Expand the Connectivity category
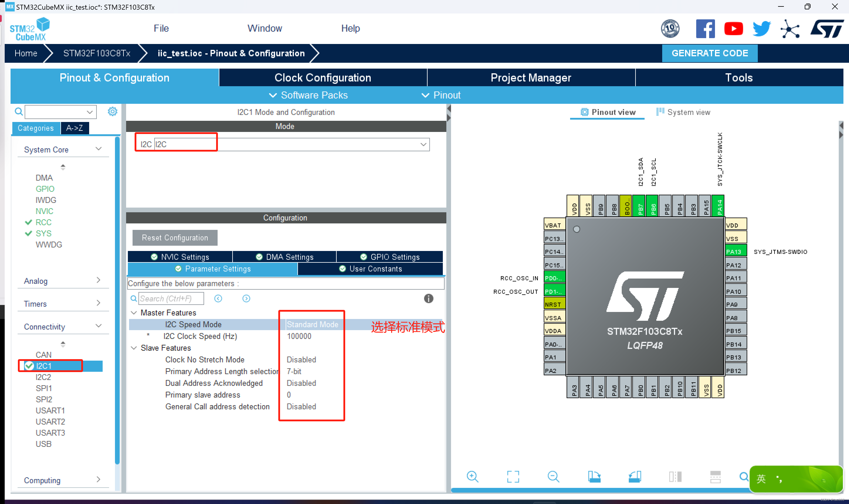The width and height of the screenshot is (849, 504). click(99, 326)
